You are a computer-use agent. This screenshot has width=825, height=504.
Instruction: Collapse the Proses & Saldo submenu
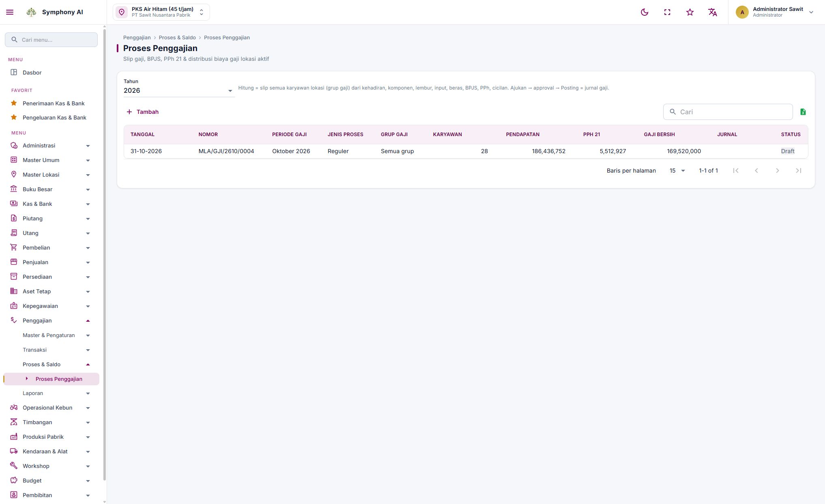(x=51, y=364)
